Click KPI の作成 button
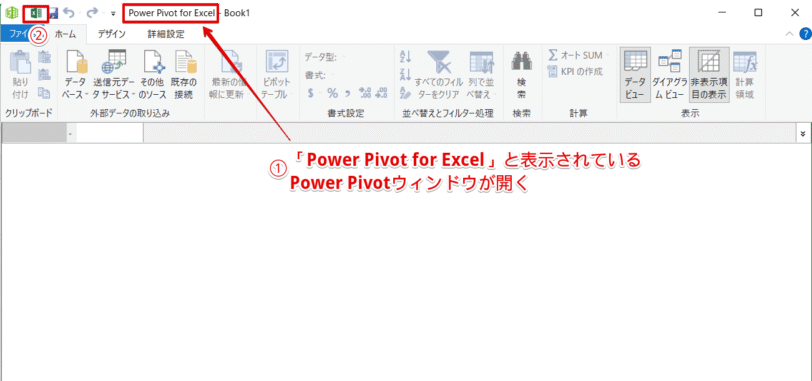The height and width of the screenshot is (381, 812). pyautogui.click(x=575, y=71)
